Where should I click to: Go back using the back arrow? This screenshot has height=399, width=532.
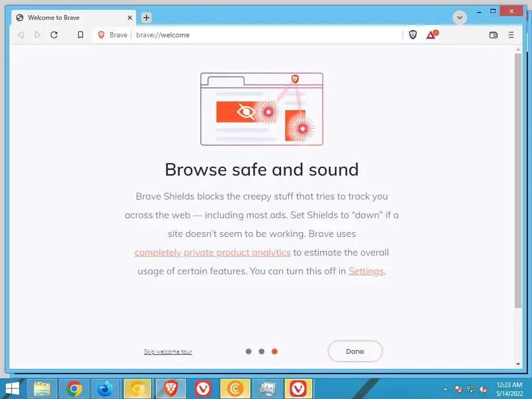(x=21, y=35)
